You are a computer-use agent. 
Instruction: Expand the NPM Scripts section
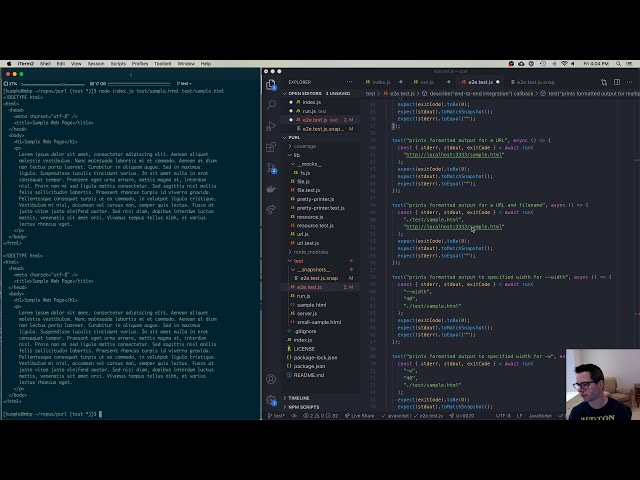coord(303,407)
